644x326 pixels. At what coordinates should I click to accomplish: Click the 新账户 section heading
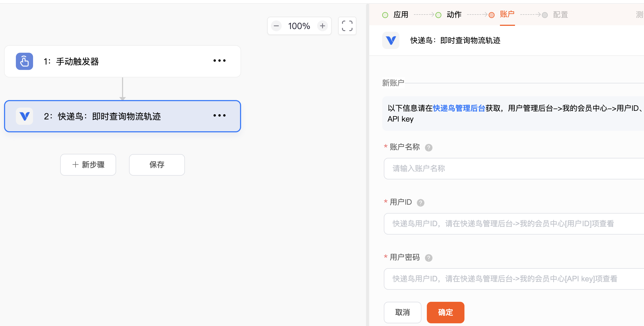tap(393, 83)
